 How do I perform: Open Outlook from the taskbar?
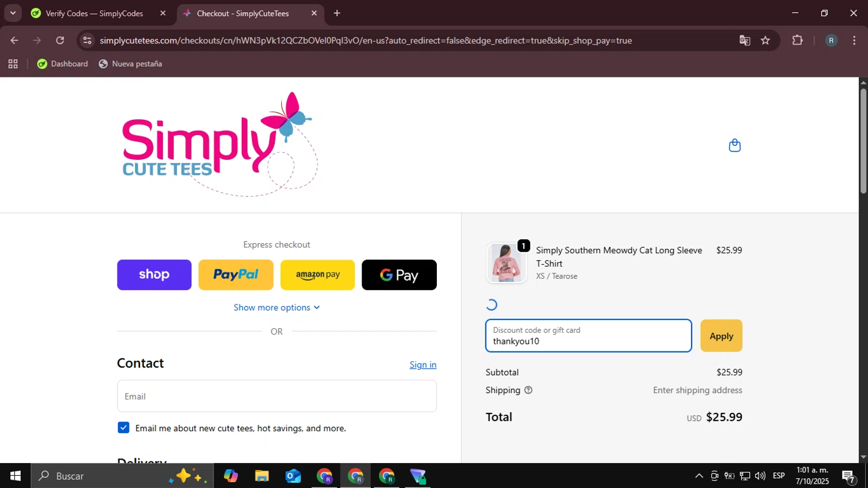293,476
